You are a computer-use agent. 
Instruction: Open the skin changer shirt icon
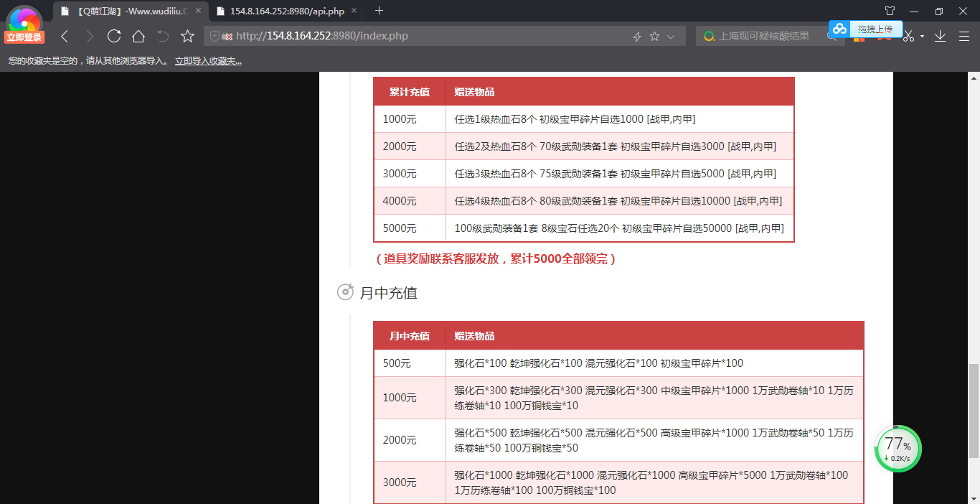click(x=890, y=11)
